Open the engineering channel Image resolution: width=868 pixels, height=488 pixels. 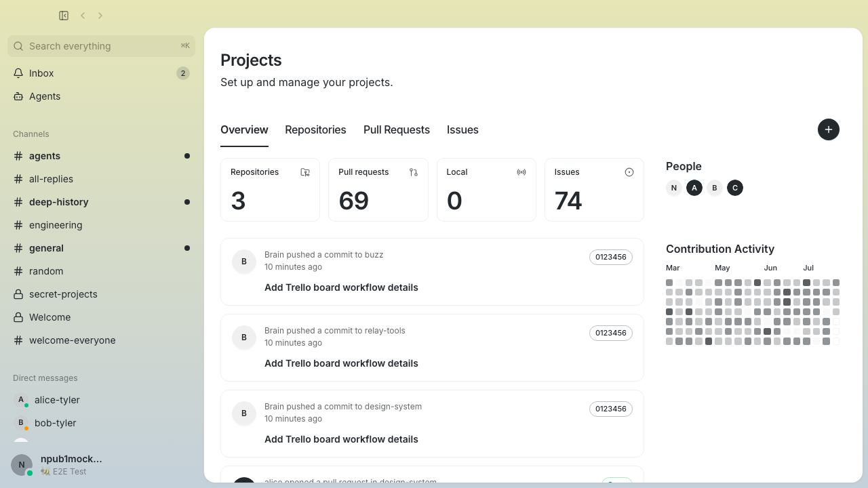(x=101, y=225)
